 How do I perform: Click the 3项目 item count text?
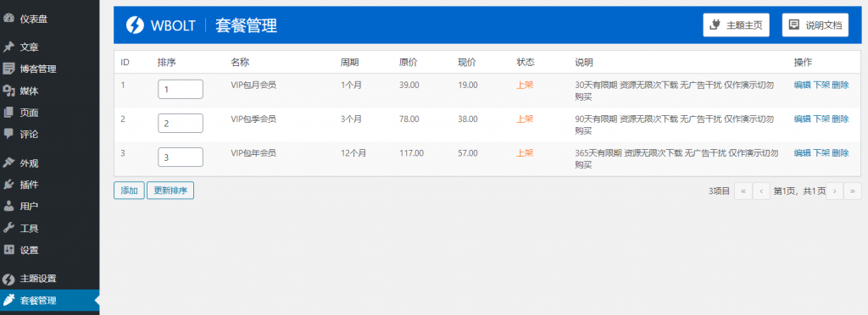(x=719, y=191)
